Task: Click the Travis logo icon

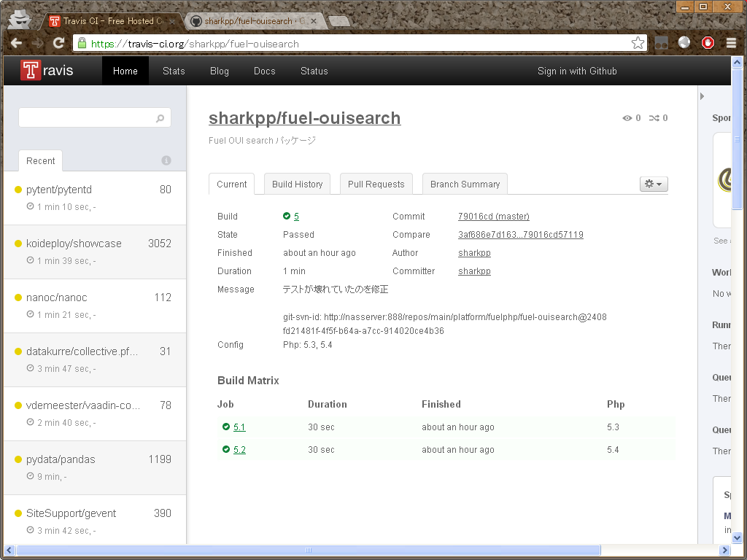Action: point(31,70)
